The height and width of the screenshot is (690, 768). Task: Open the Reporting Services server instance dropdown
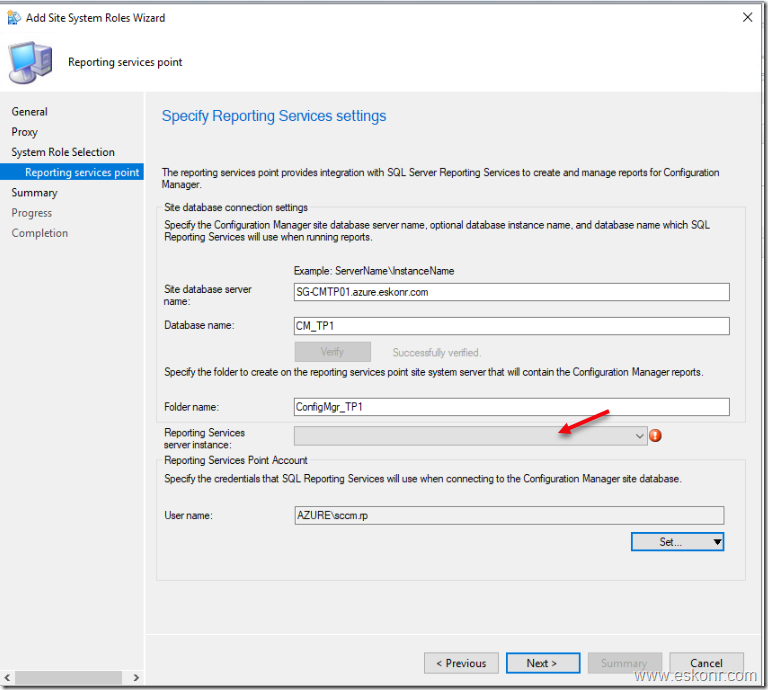coord(640,436)
